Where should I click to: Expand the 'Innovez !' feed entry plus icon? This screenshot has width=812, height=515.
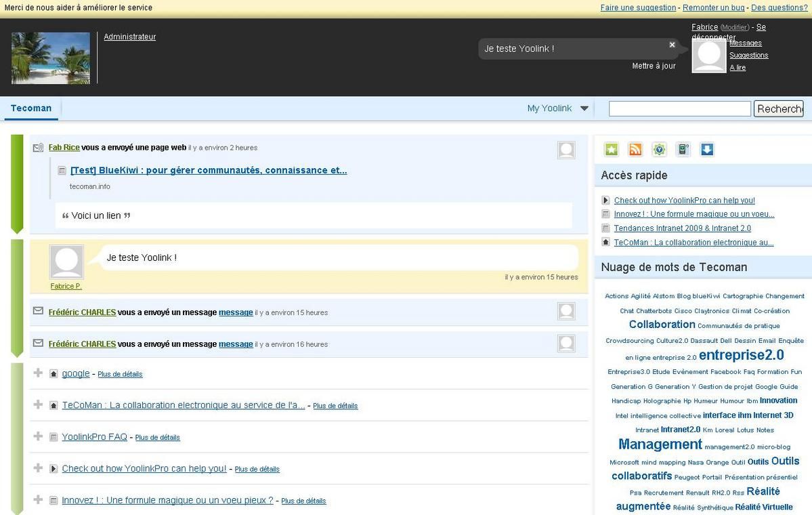coord(38,499)
